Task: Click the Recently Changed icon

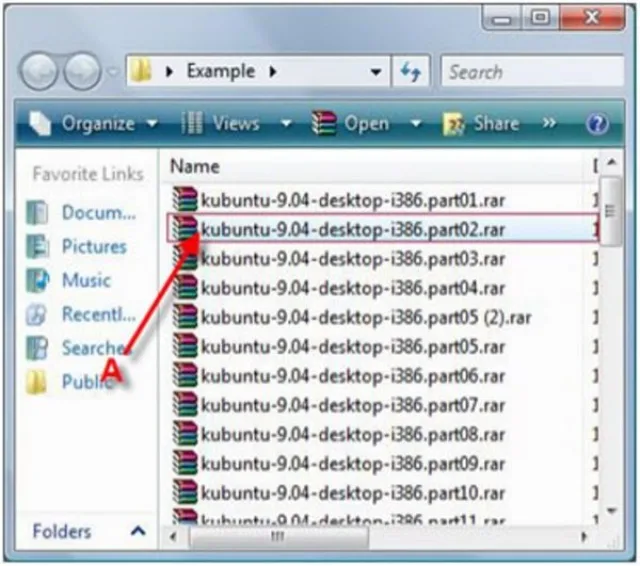Action: click(37, 315)
